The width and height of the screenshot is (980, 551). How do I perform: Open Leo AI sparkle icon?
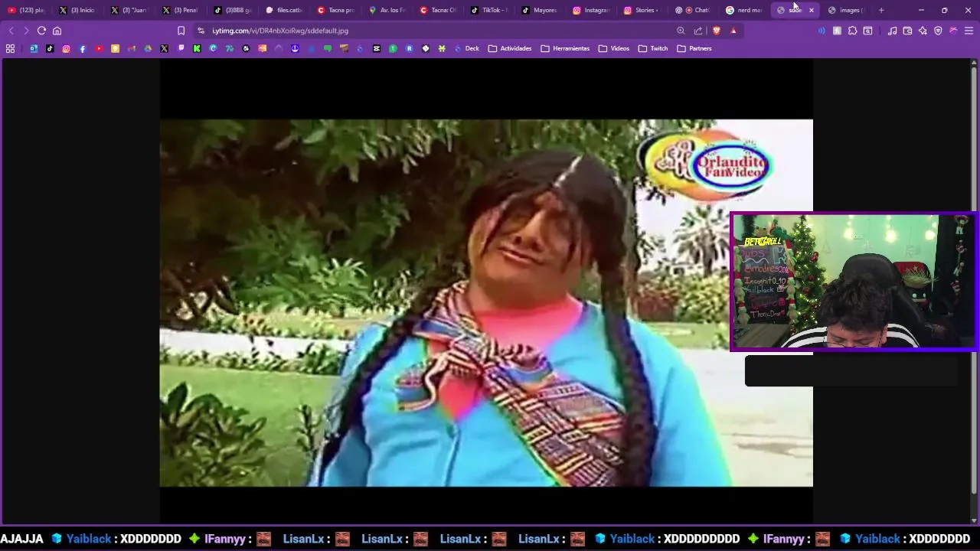(x=923, y=31)
